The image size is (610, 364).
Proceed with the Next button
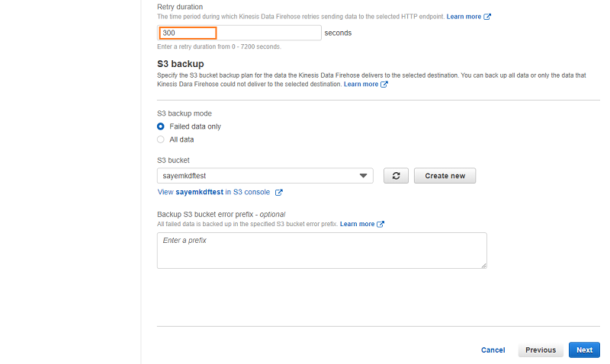584,350
